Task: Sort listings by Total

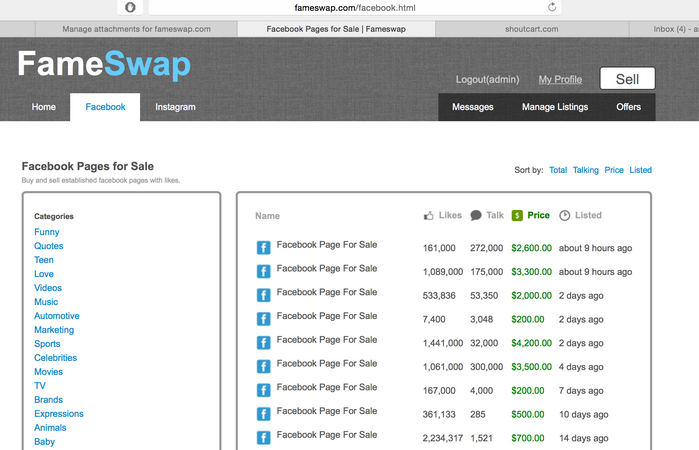Action: (x=558, y=170)
